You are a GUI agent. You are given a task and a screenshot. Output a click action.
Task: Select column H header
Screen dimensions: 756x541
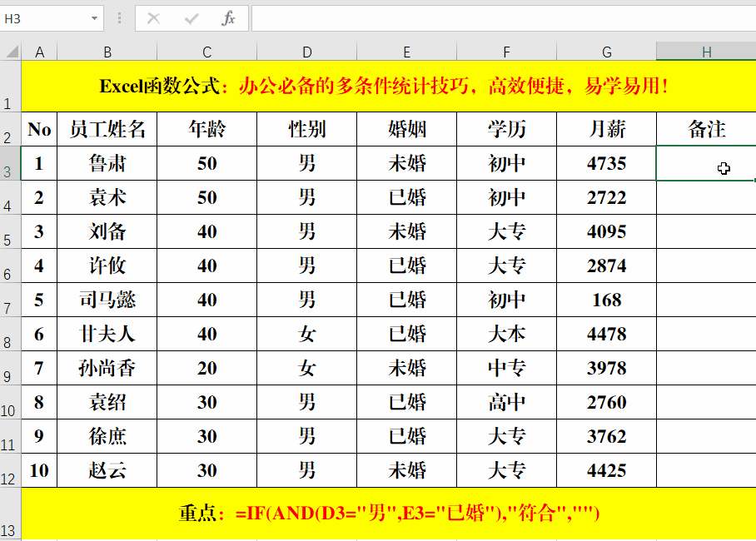point(706,52)
